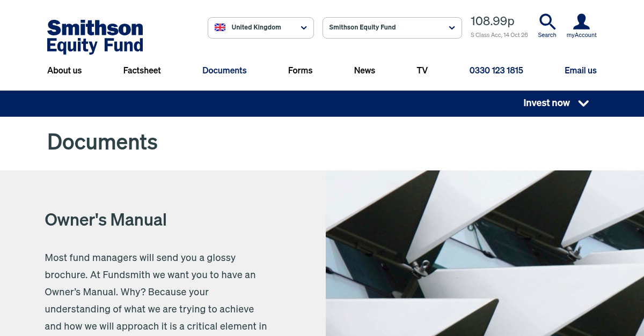Go to About us menu item
Viewport: 644px width, 336px height.
[x=64, y=70]
